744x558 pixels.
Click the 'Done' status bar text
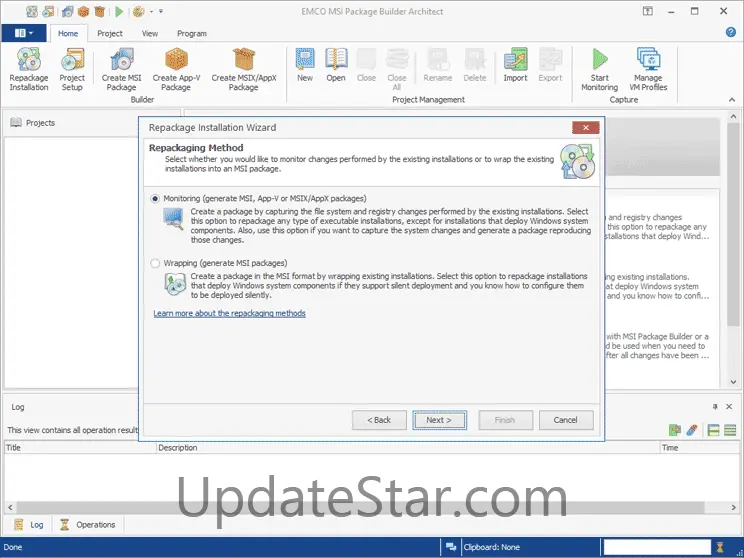pos(13,547)
